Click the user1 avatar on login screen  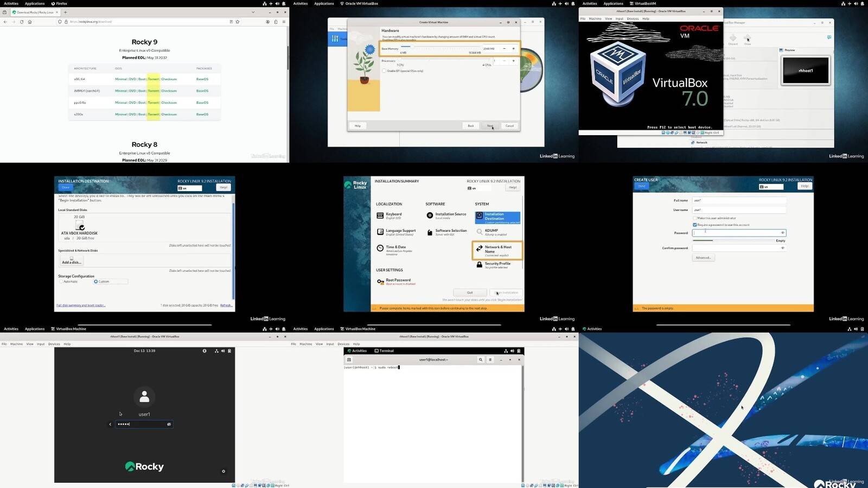(x=144, y=397)
